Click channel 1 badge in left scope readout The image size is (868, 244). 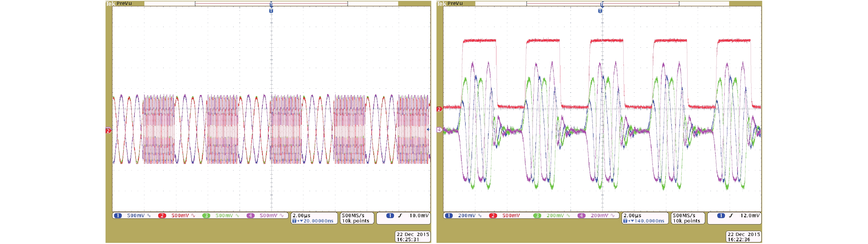(x=118, y=215)
